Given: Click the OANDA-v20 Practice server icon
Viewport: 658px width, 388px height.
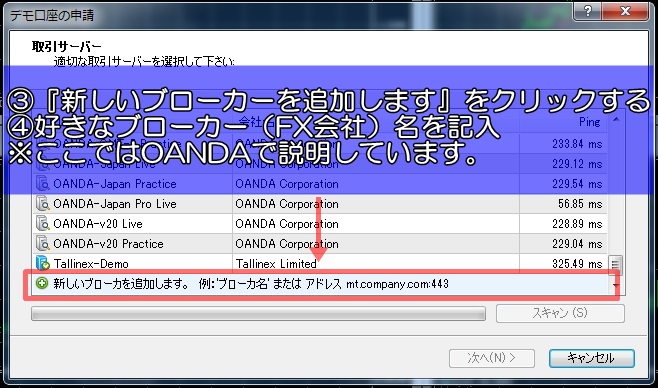Looking at the screenshot, I should point(43,243).
